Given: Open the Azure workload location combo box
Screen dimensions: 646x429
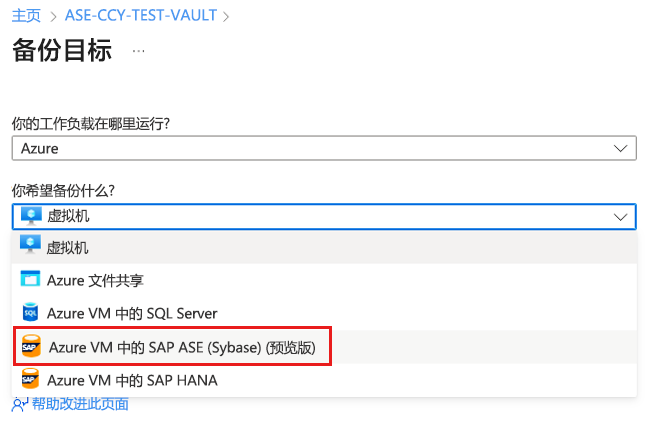Looking at the screenshot, I should tap(323, 148).
